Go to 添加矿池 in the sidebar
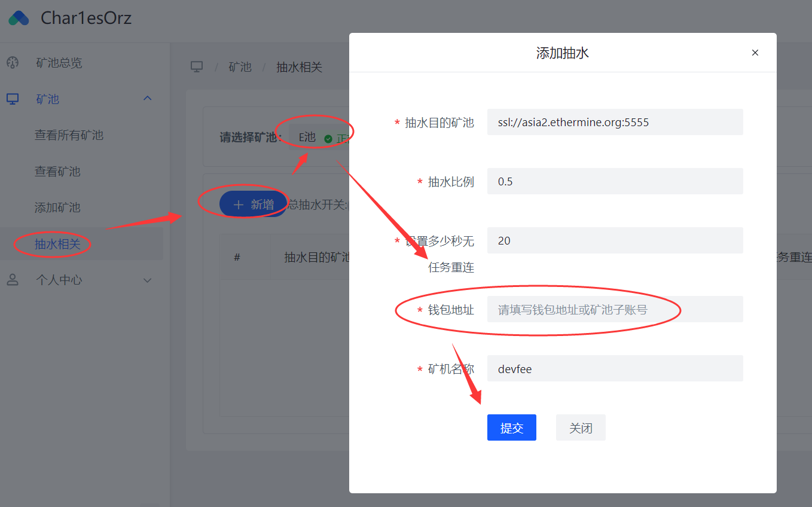The height and width of the screenshot is (507, 812). tap(57, 208)
